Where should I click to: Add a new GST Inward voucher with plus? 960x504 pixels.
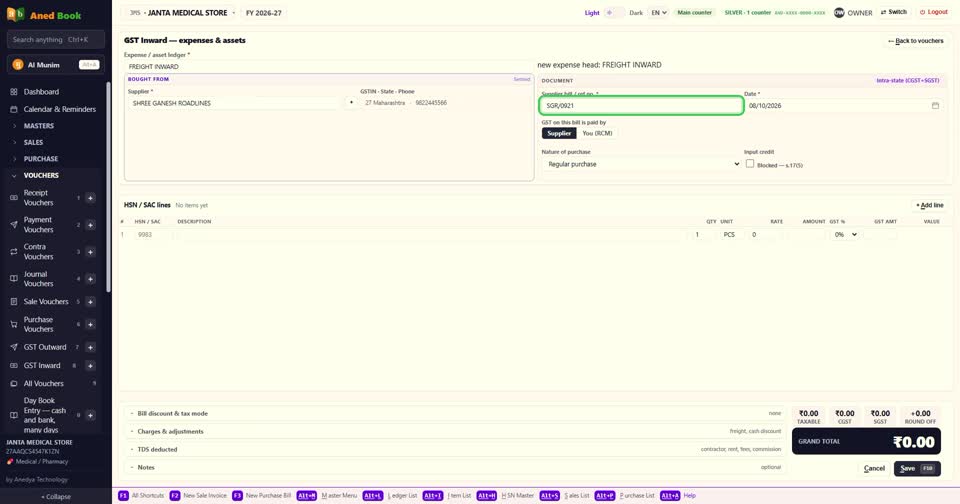tap(90, 366)
